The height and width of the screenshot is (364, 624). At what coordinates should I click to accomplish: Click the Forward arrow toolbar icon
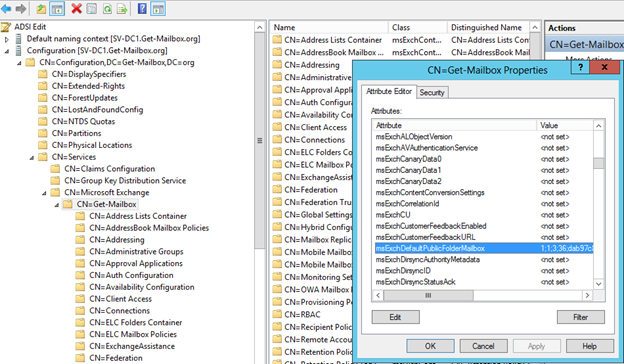click(21, 8)
